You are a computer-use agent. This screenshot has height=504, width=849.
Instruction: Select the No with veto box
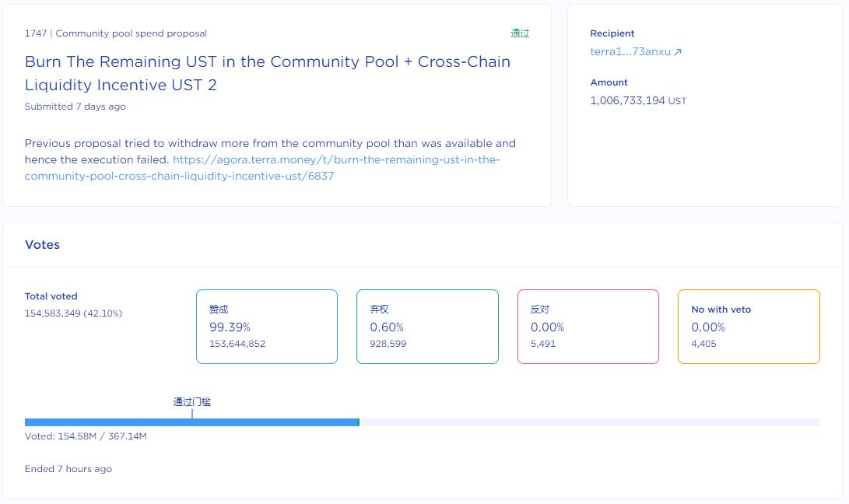[x=748, y=327]
